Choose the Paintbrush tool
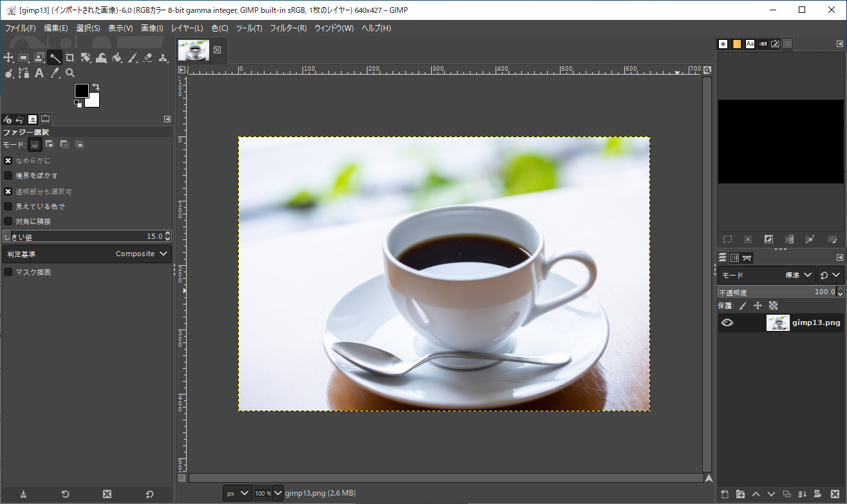Image resolution: width=847 pixels, height=504 pixels. coord(133,58)
